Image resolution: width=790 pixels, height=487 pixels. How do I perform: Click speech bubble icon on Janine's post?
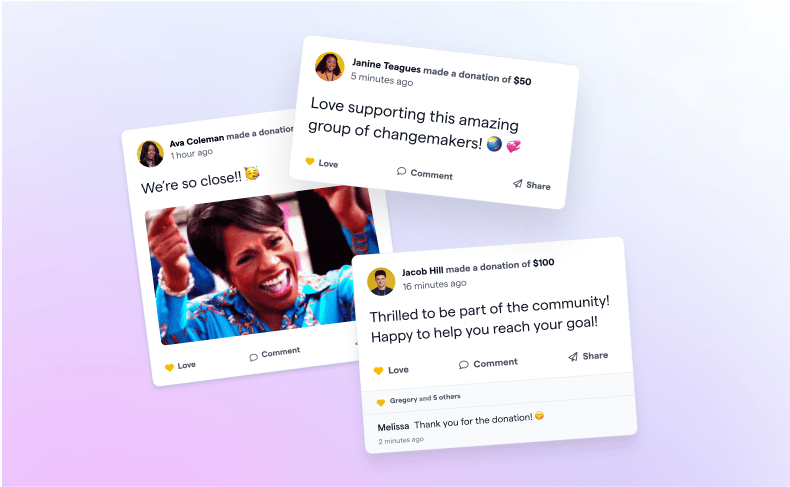click(x=401, y=171)
